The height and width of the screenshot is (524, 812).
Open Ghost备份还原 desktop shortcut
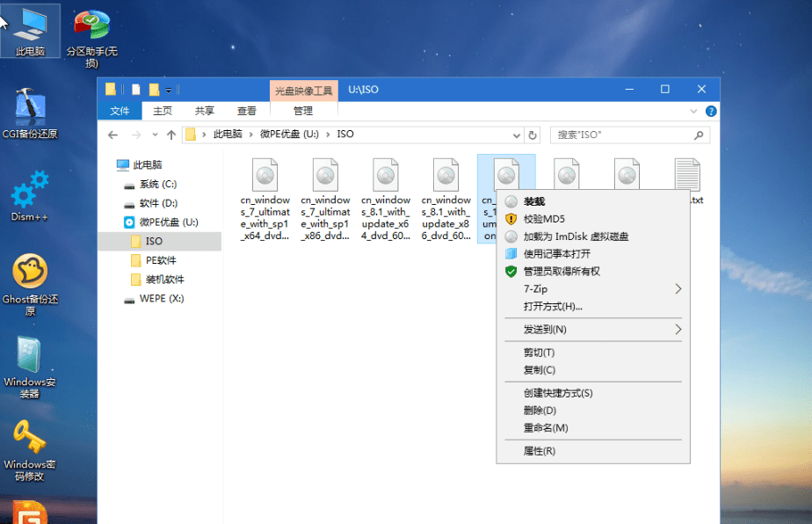tap(30, 284)
